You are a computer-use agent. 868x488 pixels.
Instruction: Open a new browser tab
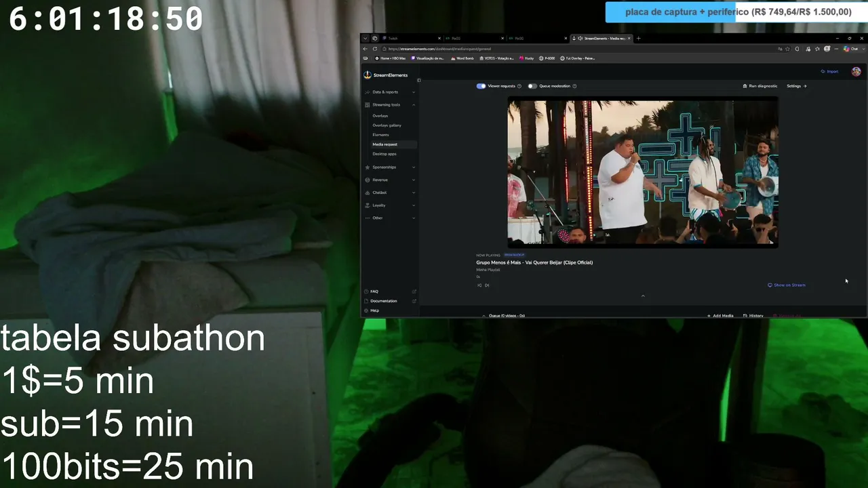(x=638, y=39)
